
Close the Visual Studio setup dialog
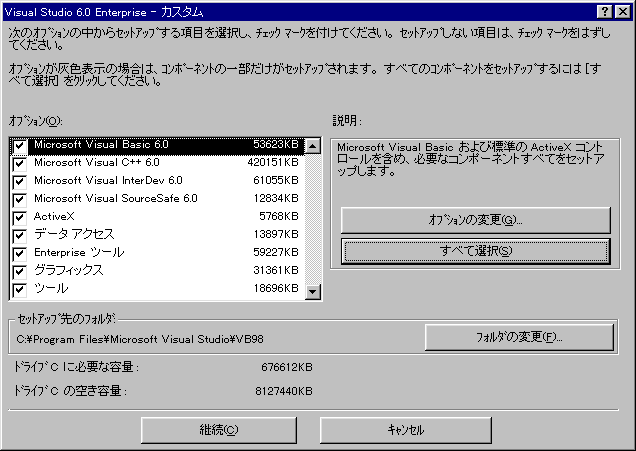click(x=623, y=12)
